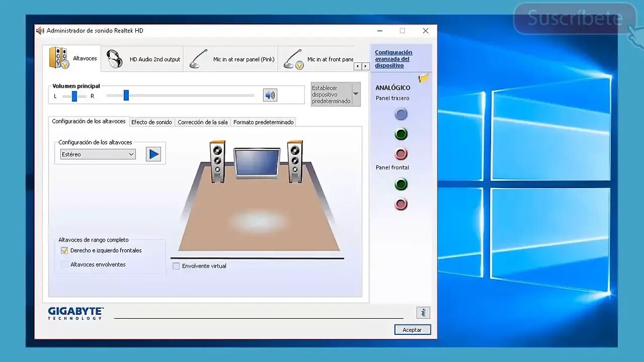Screen dimensions: 644x362
Task: Switch to Mic in at rear panel (Pink)
Action: (231, 59)
